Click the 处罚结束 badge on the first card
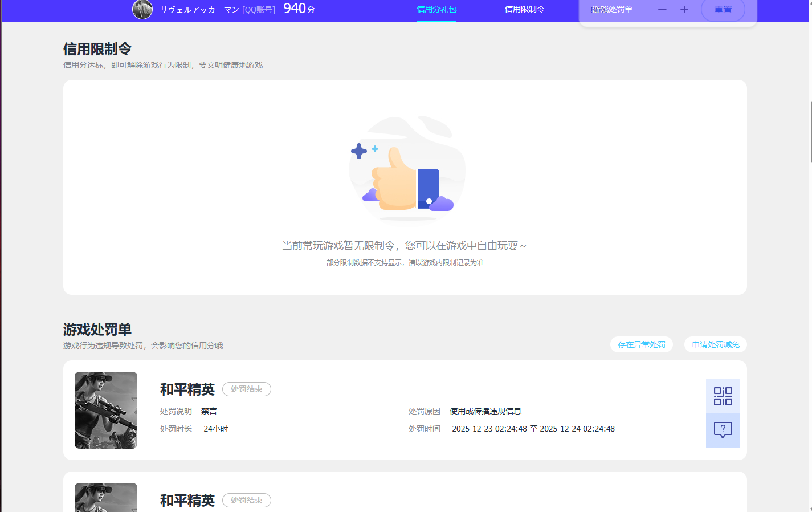The height and width of the screenshot is (512, 812). pyautogui.click(x=246, y=389)
